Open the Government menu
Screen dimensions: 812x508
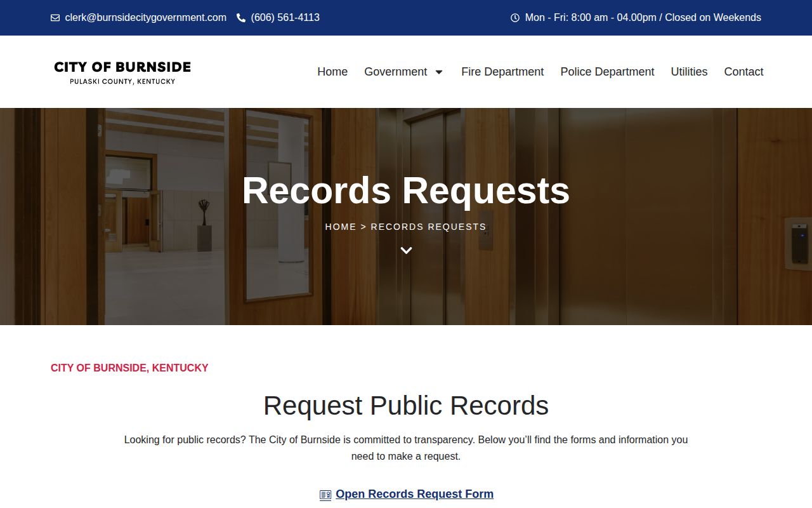[x=395, y=72]
